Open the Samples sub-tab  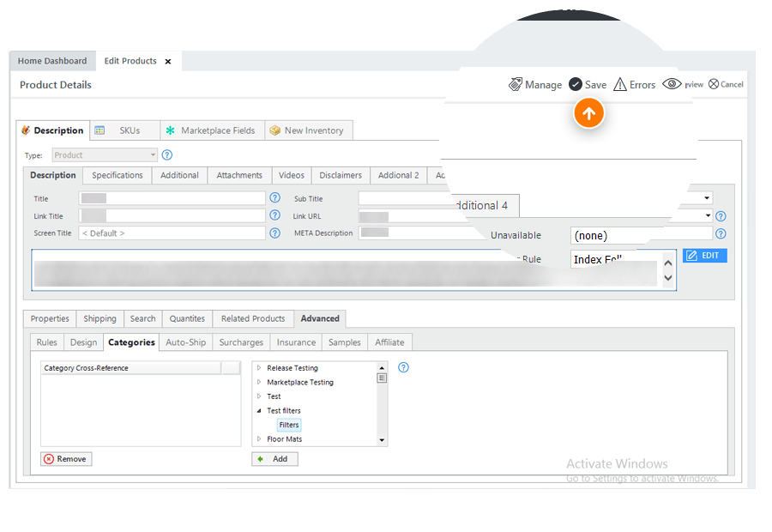[x=345, y=342]
